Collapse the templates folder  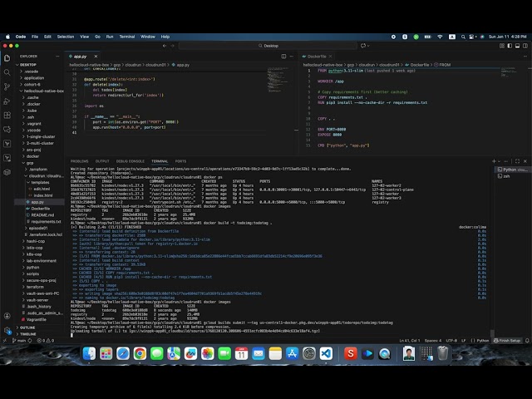(40, 183)
